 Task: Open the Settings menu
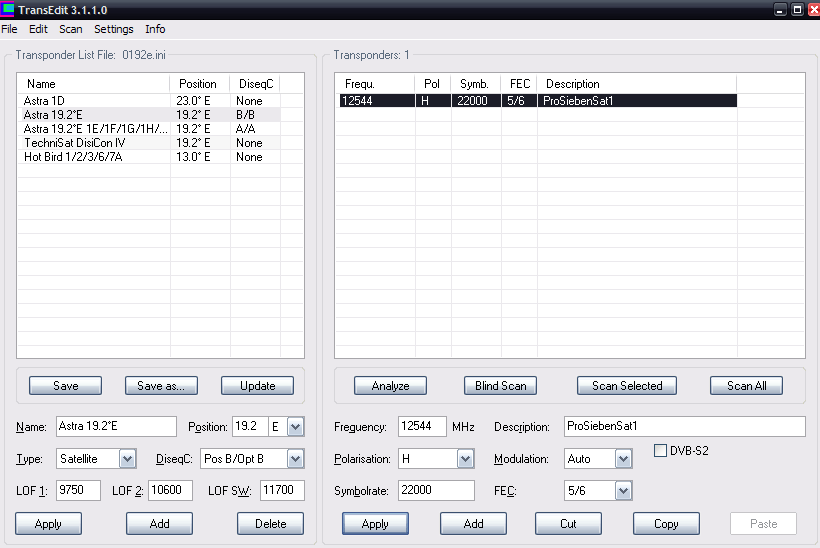(113, 29)
